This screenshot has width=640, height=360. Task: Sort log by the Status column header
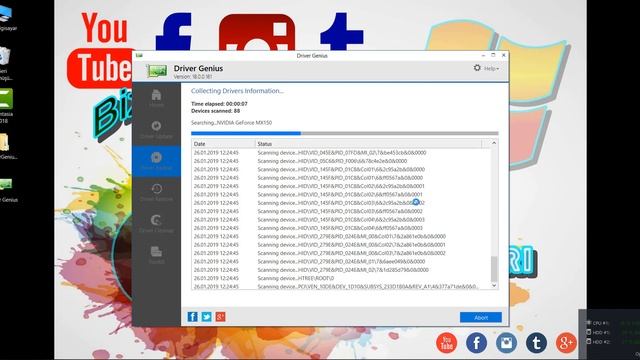(x=369, y=144)
